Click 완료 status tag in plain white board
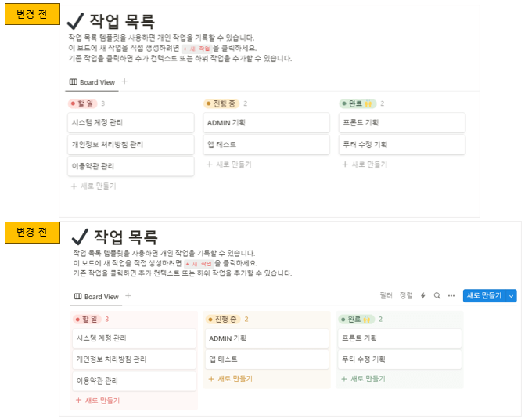The width and height of the screenshot is (532, 419). (358, 103)
